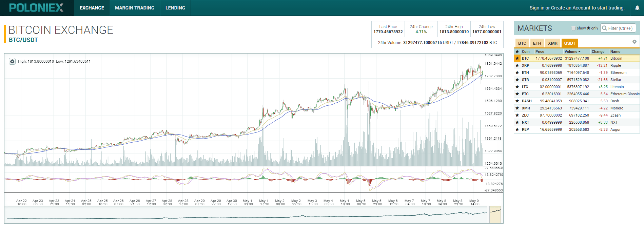Switch to BTC markets tab
Viewport: 644px width, 227px height.
coord(522,43)
